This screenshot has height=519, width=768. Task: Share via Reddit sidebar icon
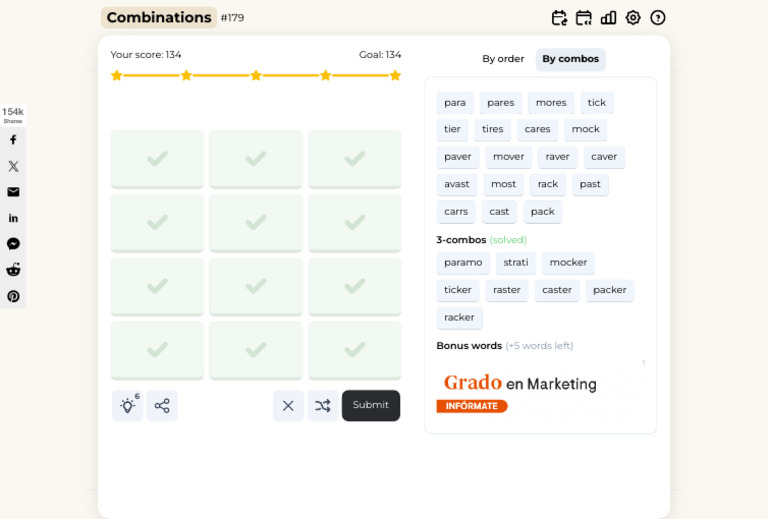(x=13, y=270)
